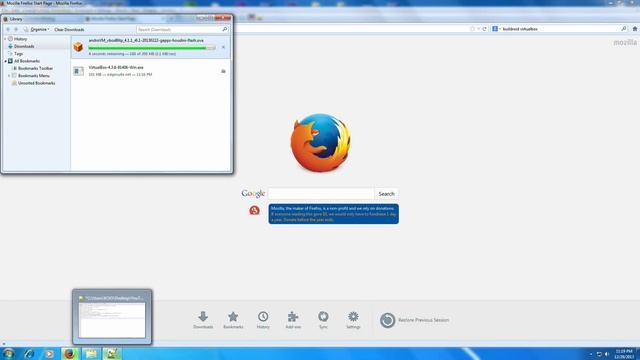
Task: Click Restore Previous Session button
Action: coord(414,320)
